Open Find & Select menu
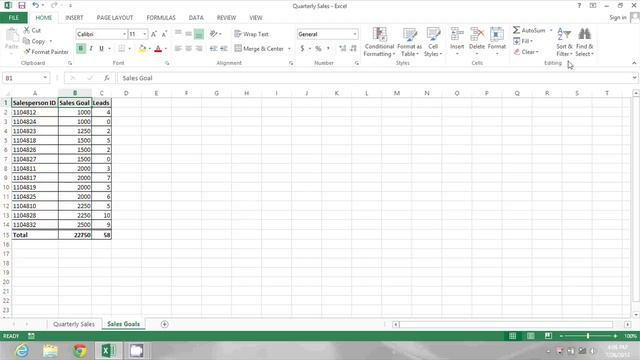 pyautogui.click(x=584, y=42)
